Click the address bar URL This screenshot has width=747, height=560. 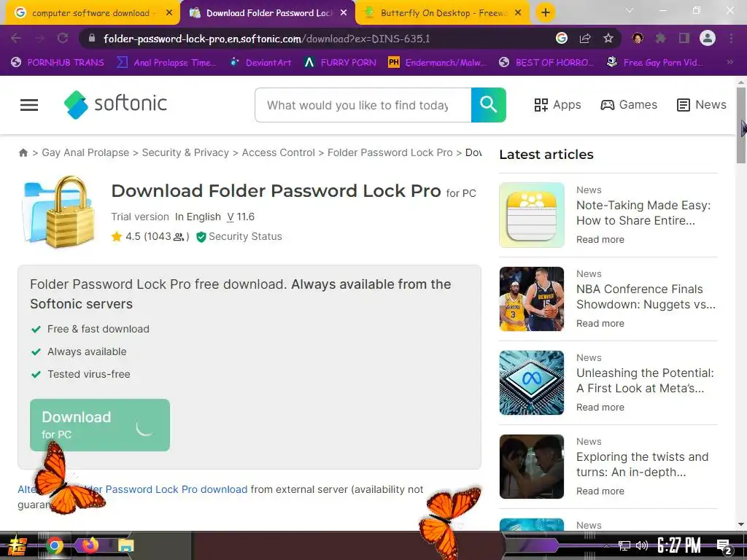coord(267,39)
